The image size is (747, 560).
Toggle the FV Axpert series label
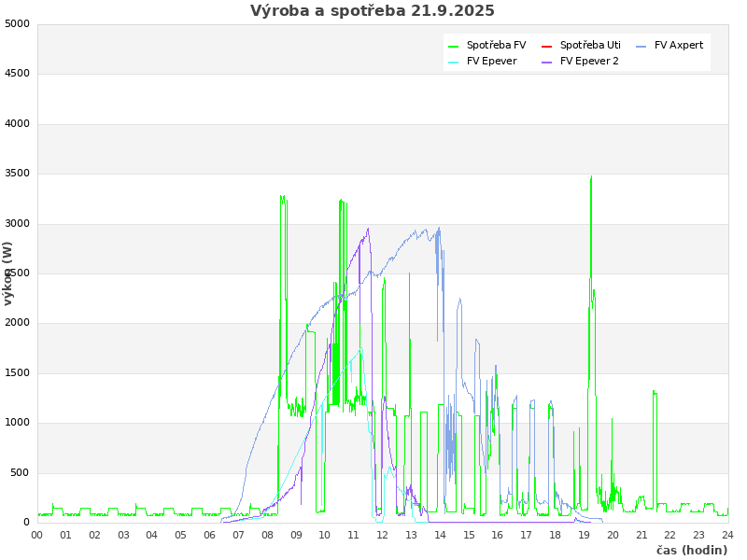click(679, 45)
